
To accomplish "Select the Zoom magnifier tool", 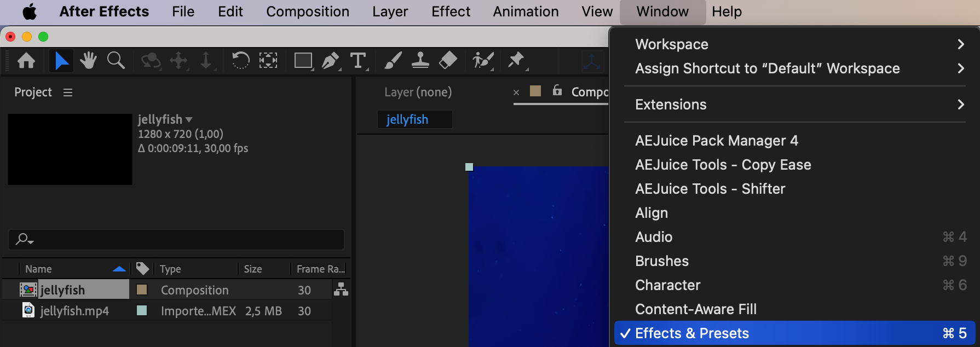I will pos(116,60).
